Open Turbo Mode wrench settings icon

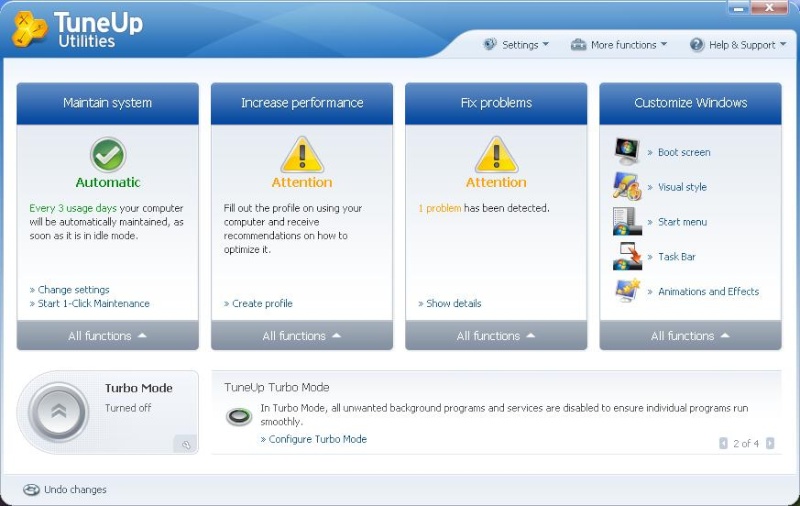(x=186, y=444)
